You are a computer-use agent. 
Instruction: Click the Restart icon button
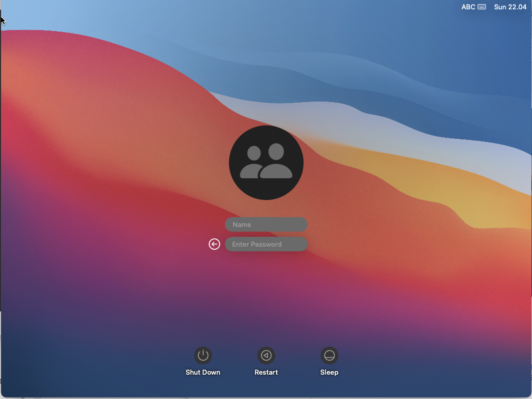(x=266, y=355)
